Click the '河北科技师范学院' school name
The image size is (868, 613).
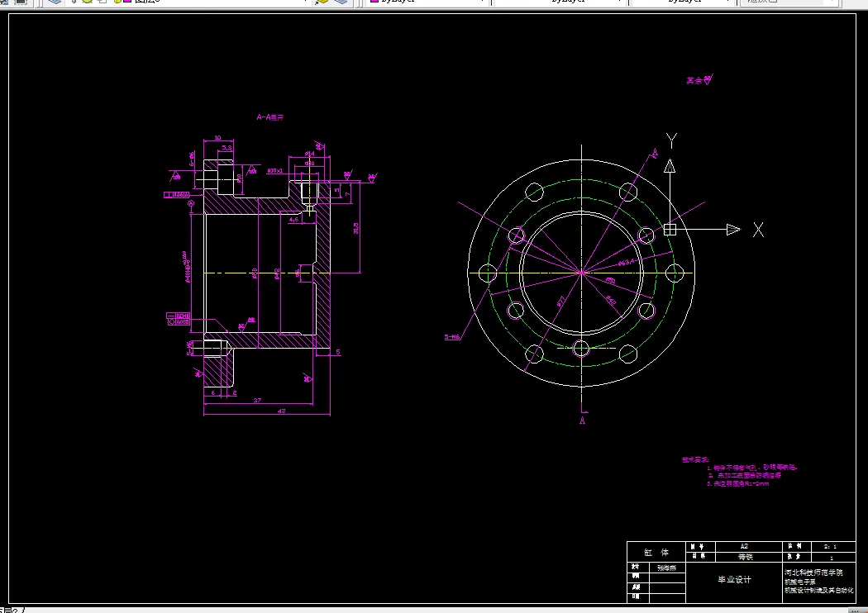click(x=813, y=573)
